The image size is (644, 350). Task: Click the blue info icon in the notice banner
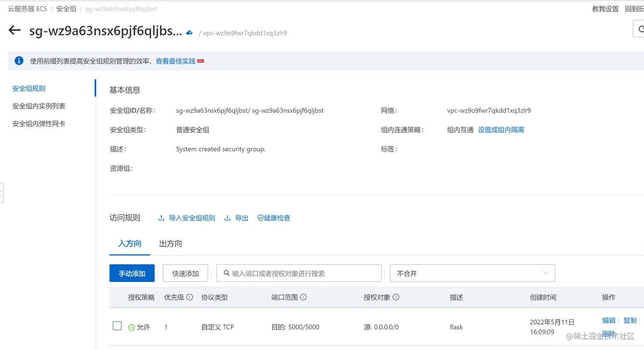pos(19,61)
